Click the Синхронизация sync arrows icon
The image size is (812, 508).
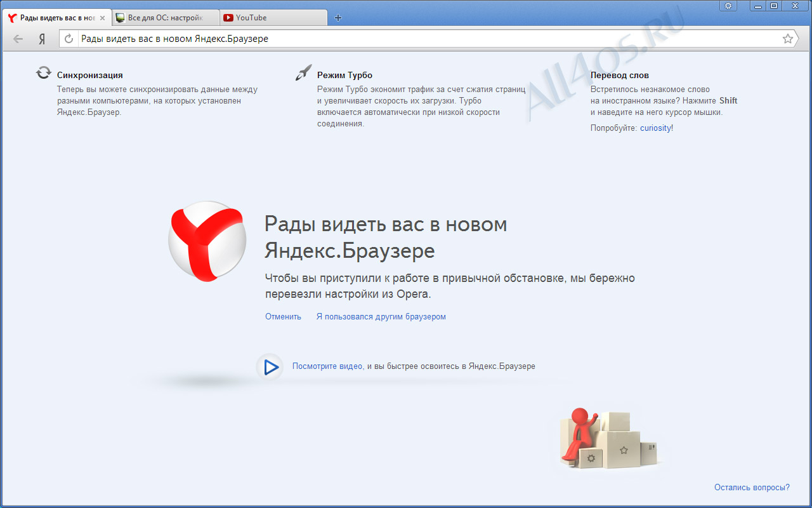[43, 73]
